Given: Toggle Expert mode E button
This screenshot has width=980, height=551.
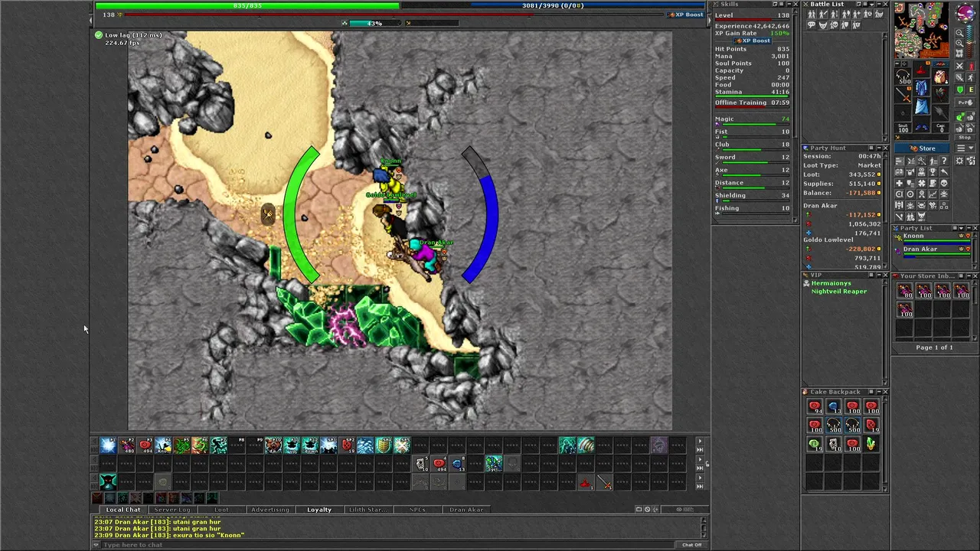Looking at the screenshot, I should click(971, 90).
